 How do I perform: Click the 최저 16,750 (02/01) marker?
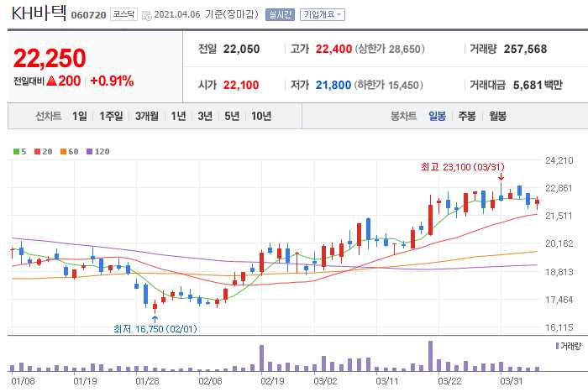pos(155,329)
